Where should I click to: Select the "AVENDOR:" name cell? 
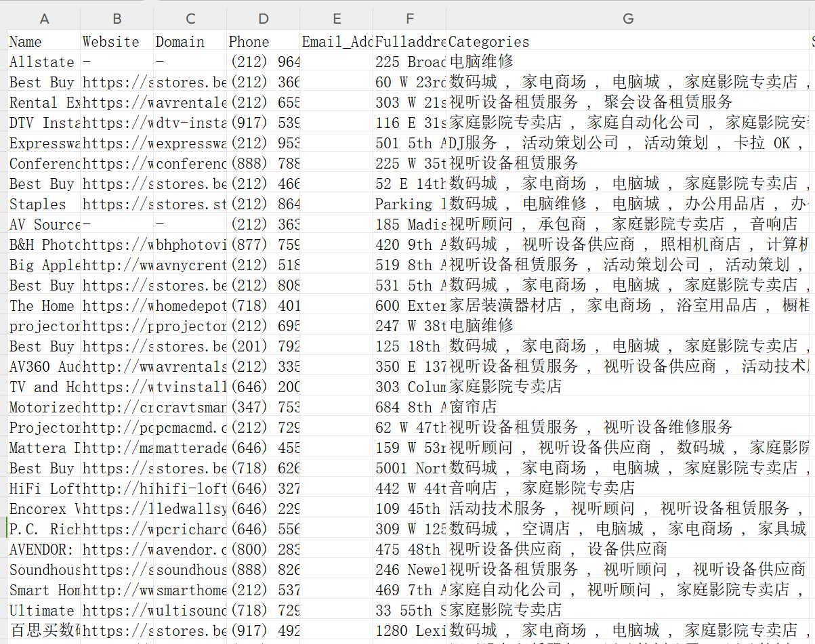[x=44, y=549]
